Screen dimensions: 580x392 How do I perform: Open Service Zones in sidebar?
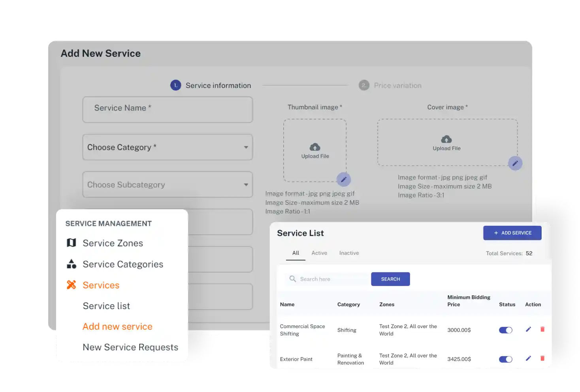(113, 243)
